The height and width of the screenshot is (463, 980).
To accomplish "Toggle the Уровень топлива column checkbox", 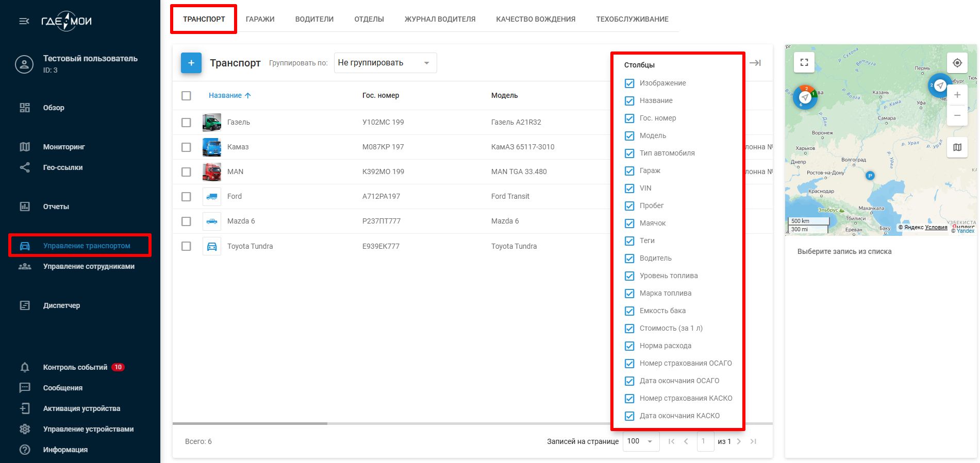I will (x=629, y=276).
